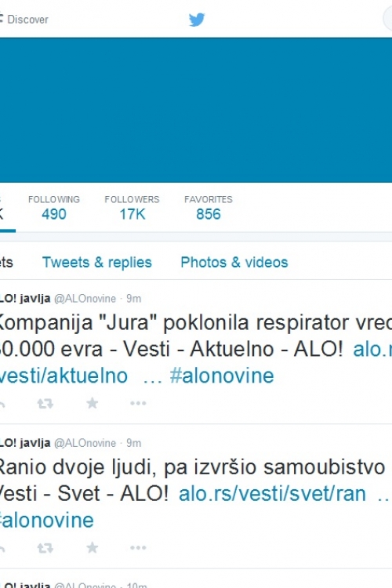Image resolution: width=392 pixels, height=588 pixels.
Task: Open more options on the samoubistvo tweet
Action: click(x=138, y=548)
